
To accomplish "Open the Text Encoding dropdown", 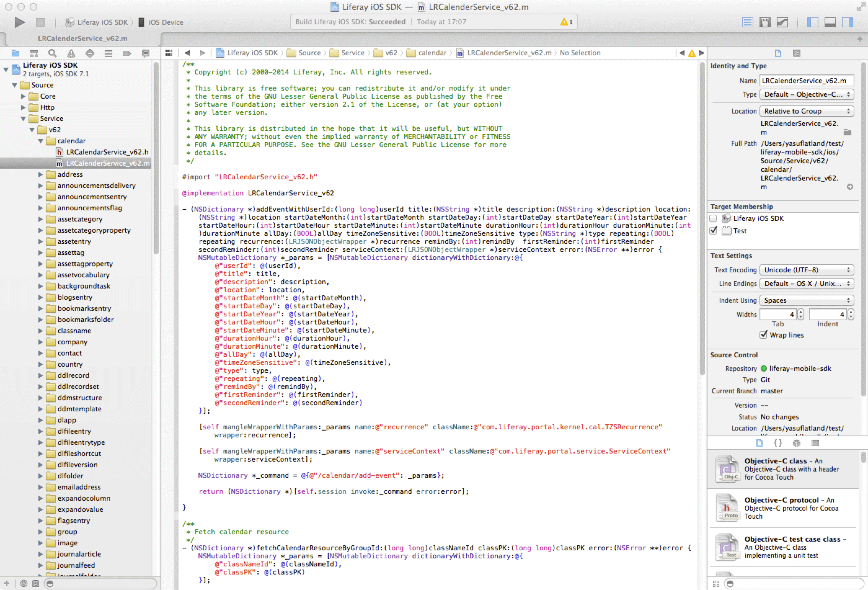I will click(806, 270).
